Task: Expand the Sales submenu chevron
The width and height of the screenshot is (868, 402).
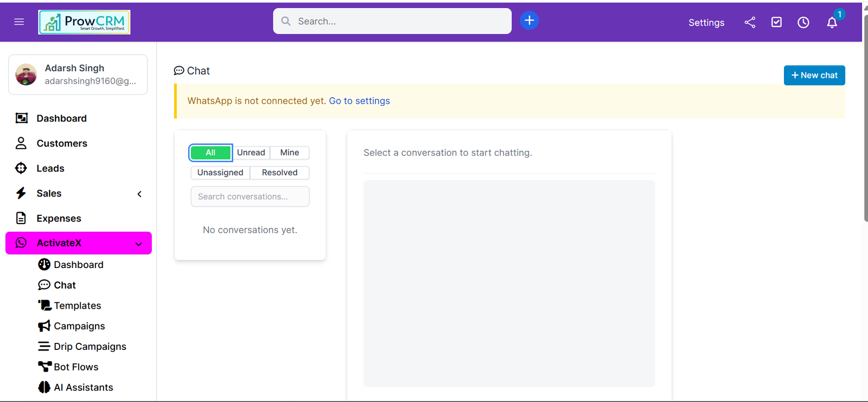Action: [x=139, y=194]
